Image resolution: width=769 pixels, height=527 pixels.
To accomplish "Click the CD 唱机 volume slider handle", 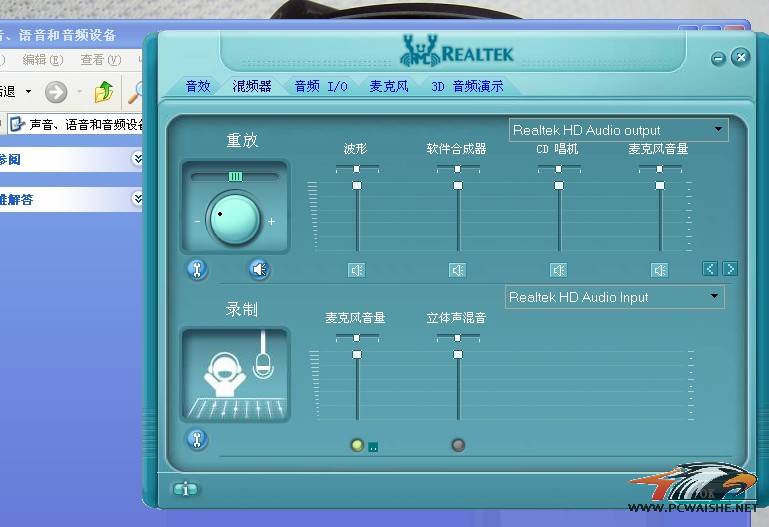I will pos(559,186).
